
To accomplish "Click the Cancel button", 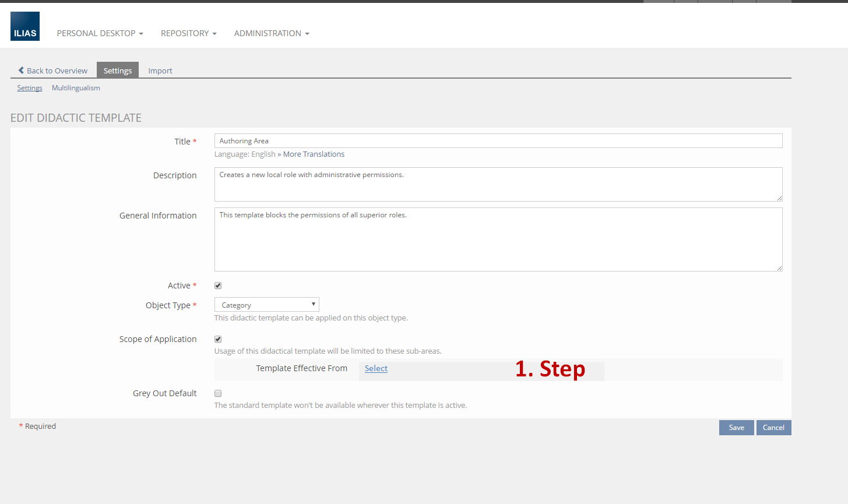I will [773, 428].
